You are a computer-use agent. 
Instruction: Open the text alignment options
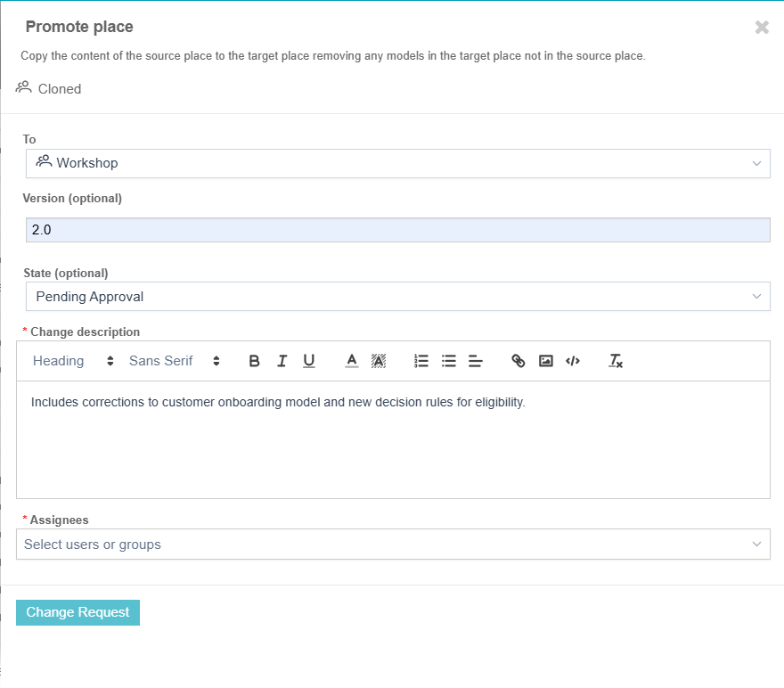(476, 361)
